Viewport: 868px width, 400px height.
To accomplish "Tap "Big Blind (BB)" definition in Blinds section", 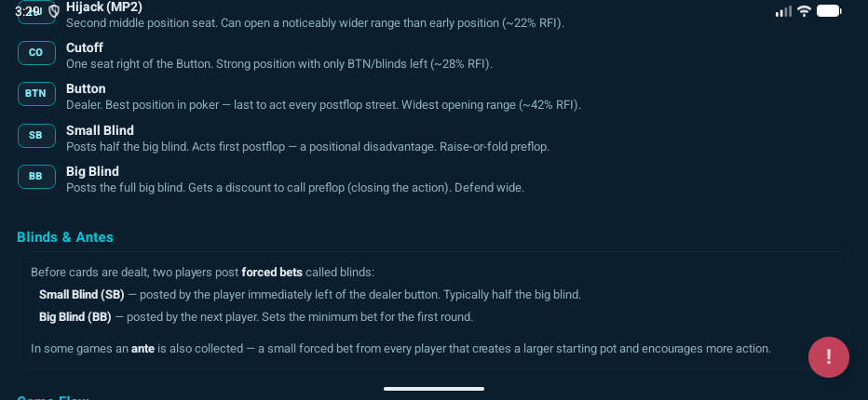I will coord(75,317).
